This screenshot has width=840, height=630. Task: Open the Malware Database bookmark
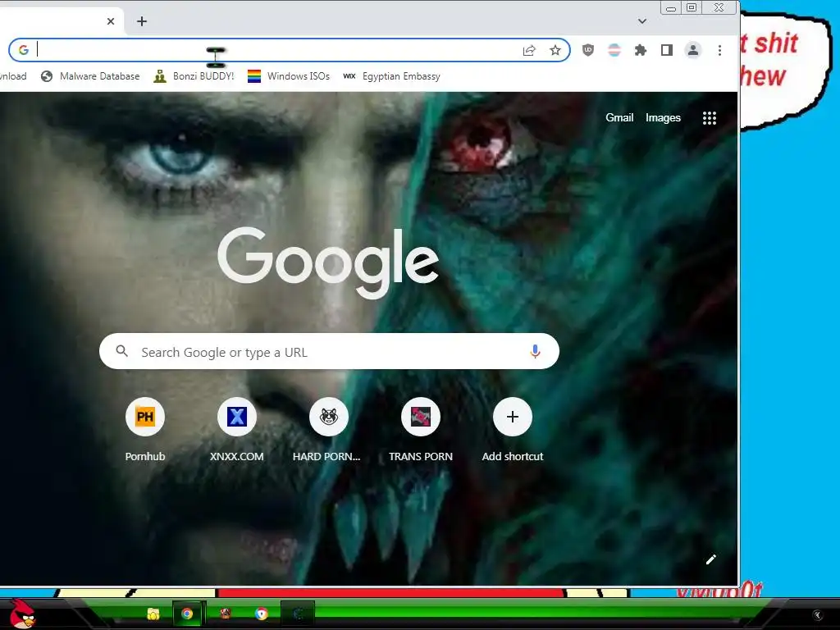point(90,76)
